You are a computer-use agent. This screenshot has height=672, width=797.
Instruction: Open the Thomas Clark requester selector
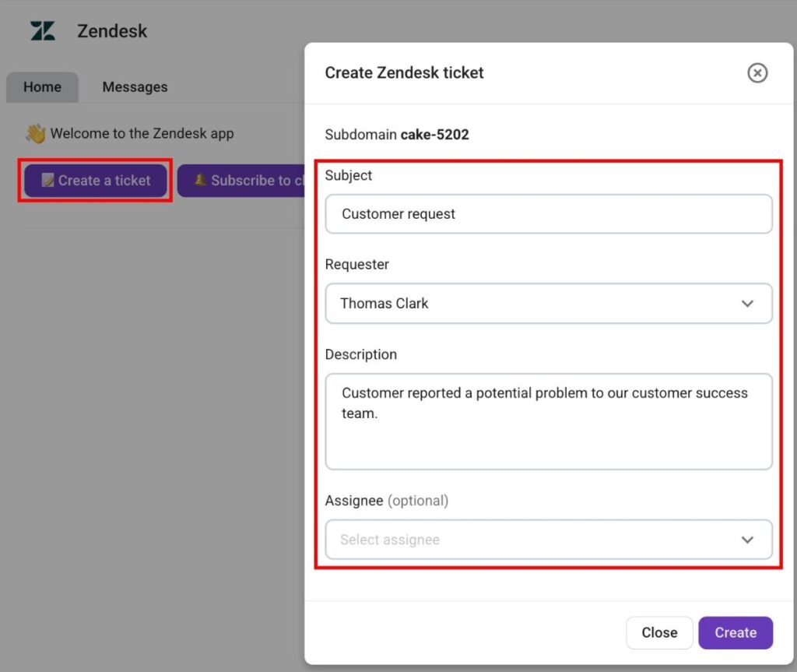pyautogui.click(x=384, y=304)
